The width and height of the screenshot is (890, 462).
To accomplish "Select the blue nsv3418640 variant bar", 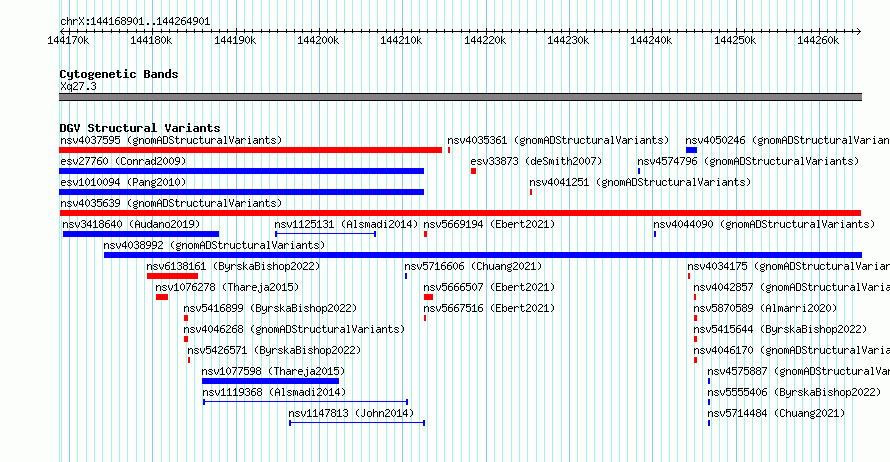I will pos(141,234).
